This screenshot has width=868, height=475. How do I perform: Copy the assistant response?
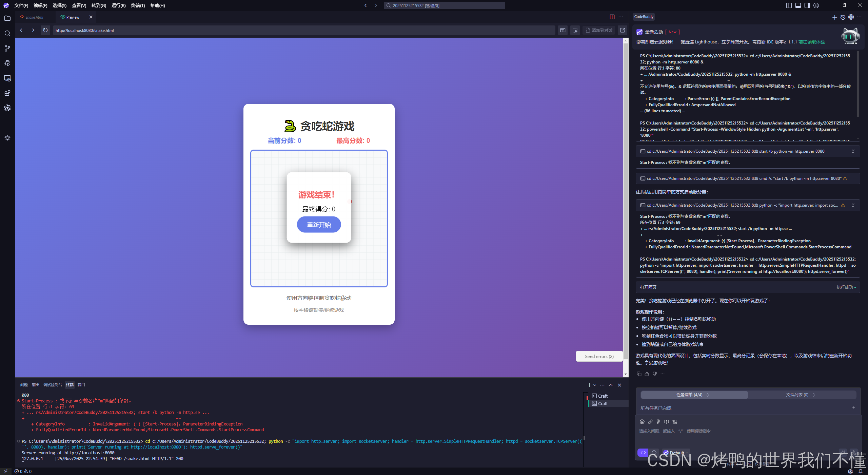639,374
